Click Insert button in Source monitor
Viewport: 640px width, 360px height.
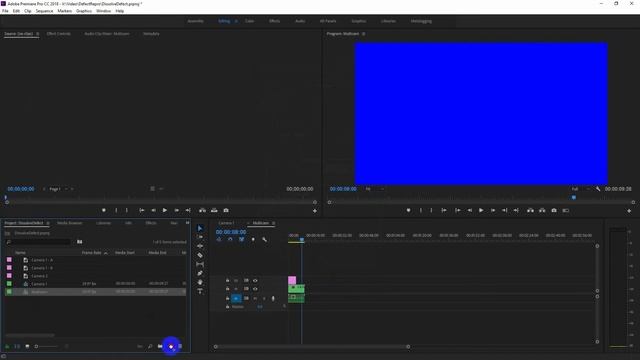[x=202, y=210]
